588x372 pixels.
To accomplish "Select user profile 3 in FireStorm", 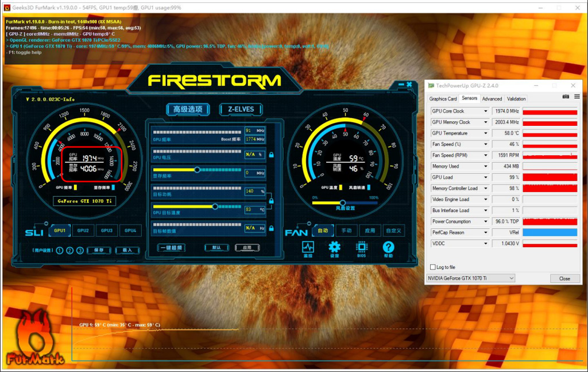I will pyautogui.click(x=80, y=250).
